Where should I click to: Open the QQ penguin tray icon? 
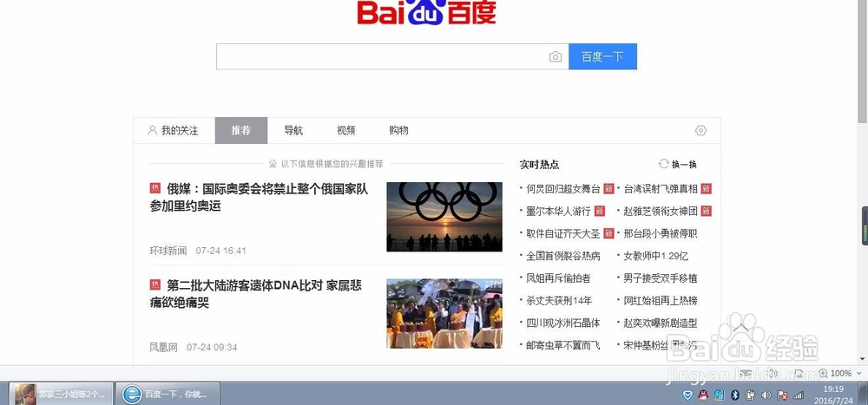point(703,395)
